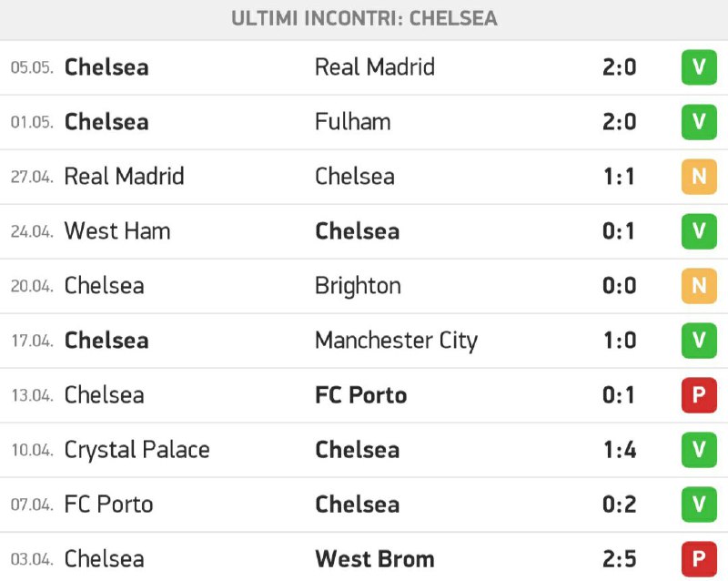
Task: Click the Manchester City team name
Action: [396, 341]
